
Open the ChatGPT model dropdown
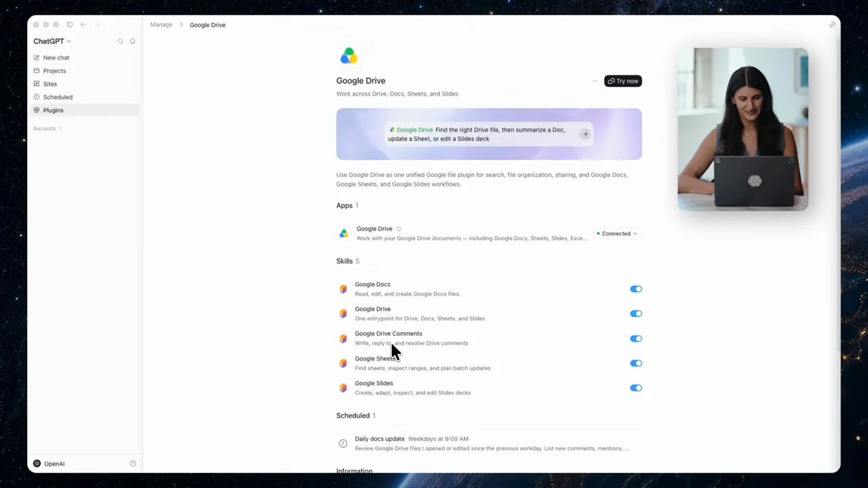pyautogui.click(x=52, y=41)
